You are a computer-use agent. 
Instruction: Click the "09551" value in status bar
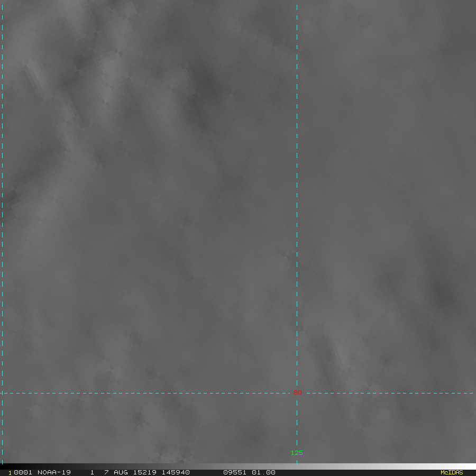point(235,472)
